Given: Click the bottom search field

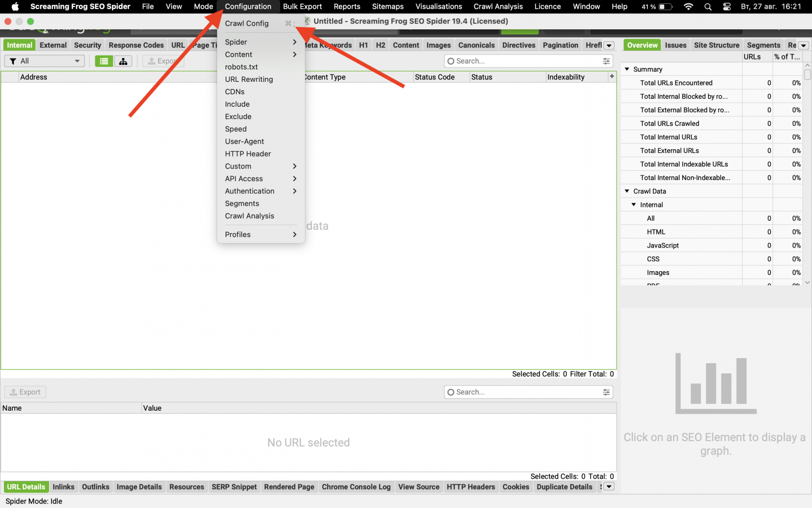Looking at the screenshot, I should click(x=528, y=392).
